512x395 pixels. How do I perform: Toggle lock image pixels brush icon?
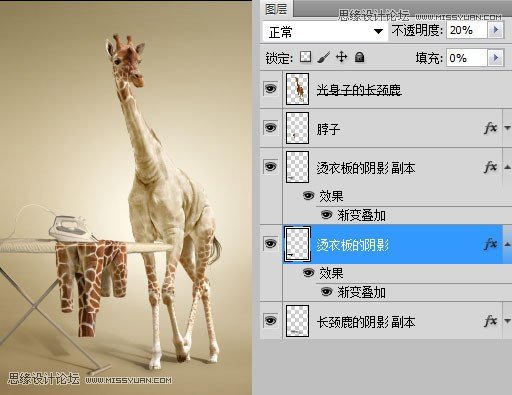(324, 57)
